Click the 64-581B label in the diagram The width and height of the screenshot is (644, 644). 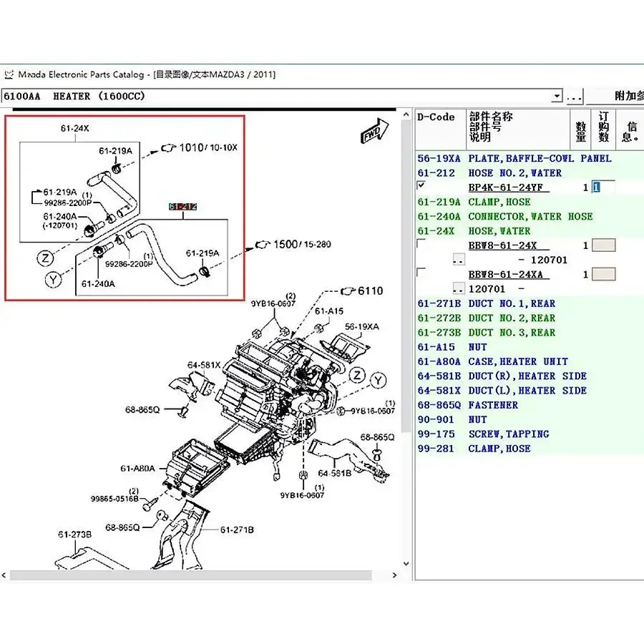coord(335,473)
